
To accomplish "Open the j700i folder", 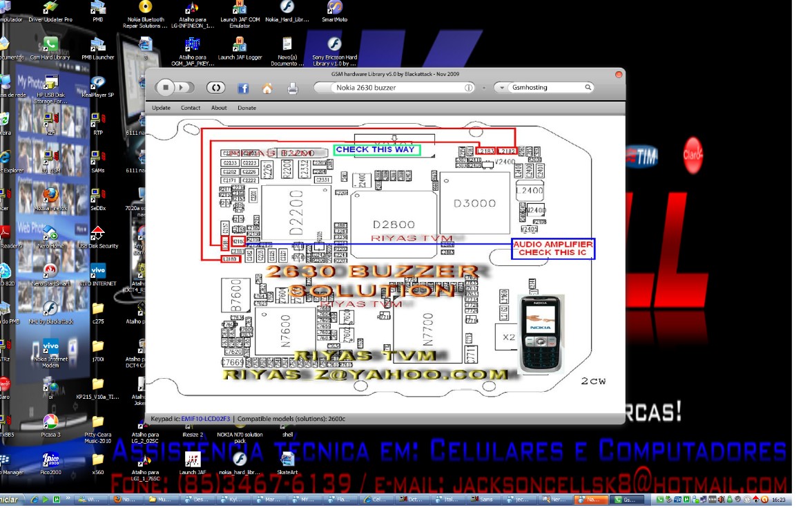I will click(97, 351).
